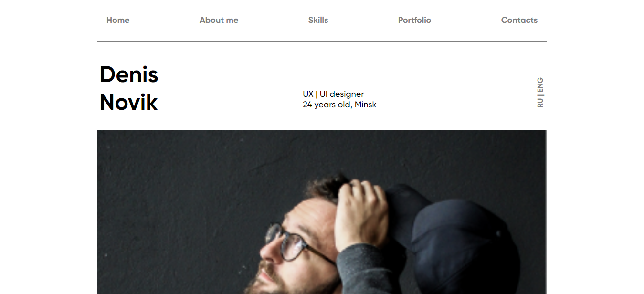
Task: Open the Portfolio navigation item
Action: (414, 20)
